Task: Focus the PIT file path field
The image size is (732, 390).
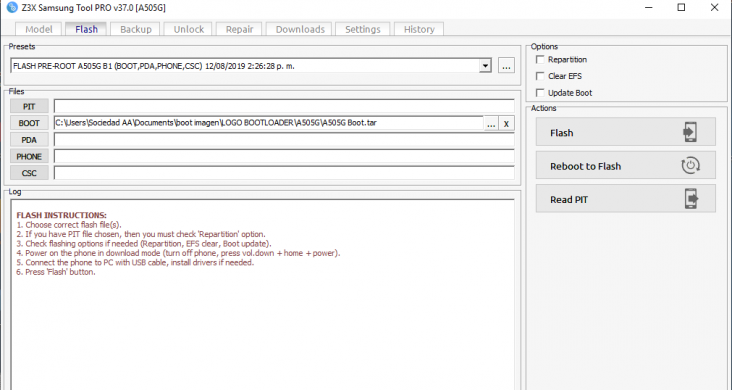Action: click(284, 106)
